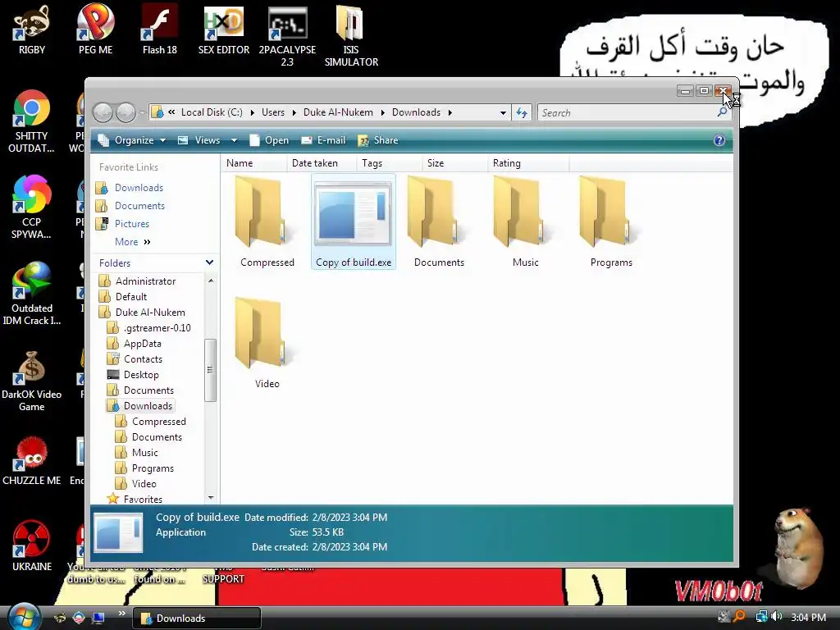This screenshot has width=840, height=630.
Task: Select Administrator in the folder tree
Action: click(x=145, y=281)
